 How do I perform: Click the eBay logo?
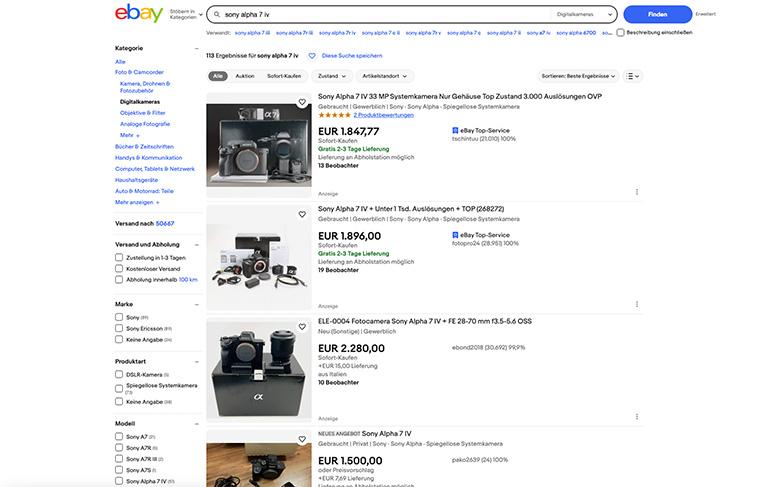138,13
